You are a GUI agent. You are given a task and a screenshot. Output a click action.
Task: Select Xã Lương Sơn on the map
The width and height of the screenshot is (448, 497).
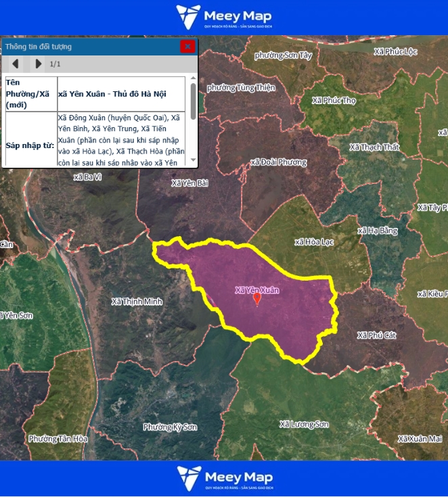pos(304,424)
